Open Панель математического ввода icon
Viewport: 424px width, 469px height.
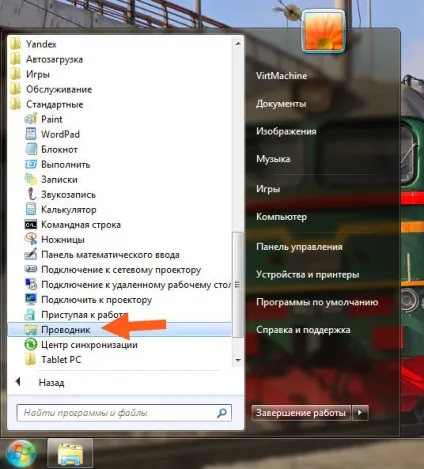pos(31,255)
